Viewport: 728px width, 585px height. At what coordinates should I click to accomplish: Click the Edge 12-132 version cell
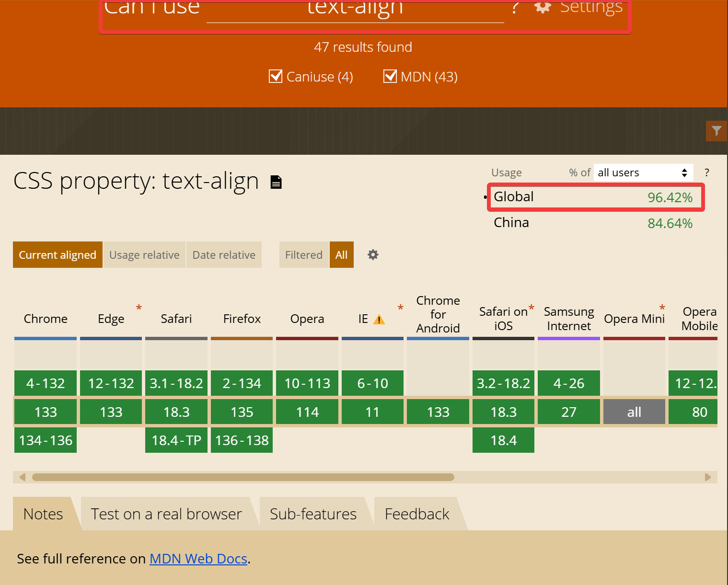111,383
